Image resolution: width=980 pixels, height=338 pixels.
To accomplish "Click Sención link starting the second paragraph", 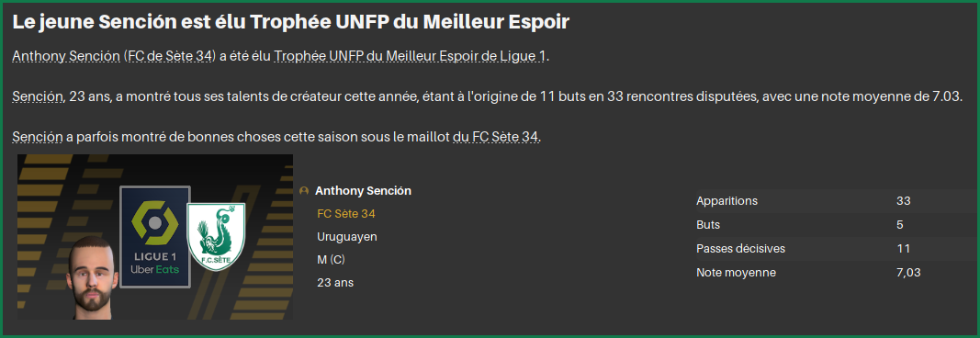I will tap(38, 96).
